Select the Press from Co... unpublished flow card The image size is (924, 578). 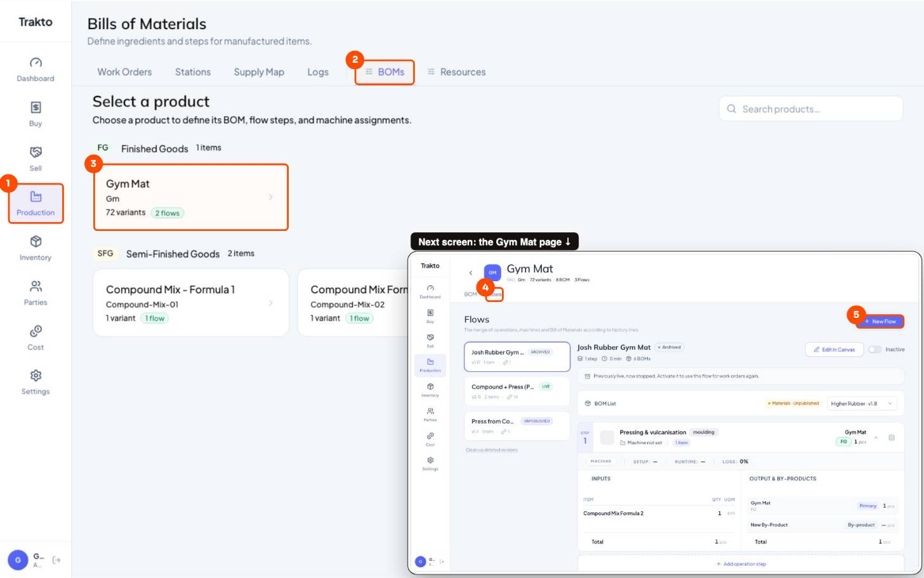pyautogui.click(x=517, y=426)
